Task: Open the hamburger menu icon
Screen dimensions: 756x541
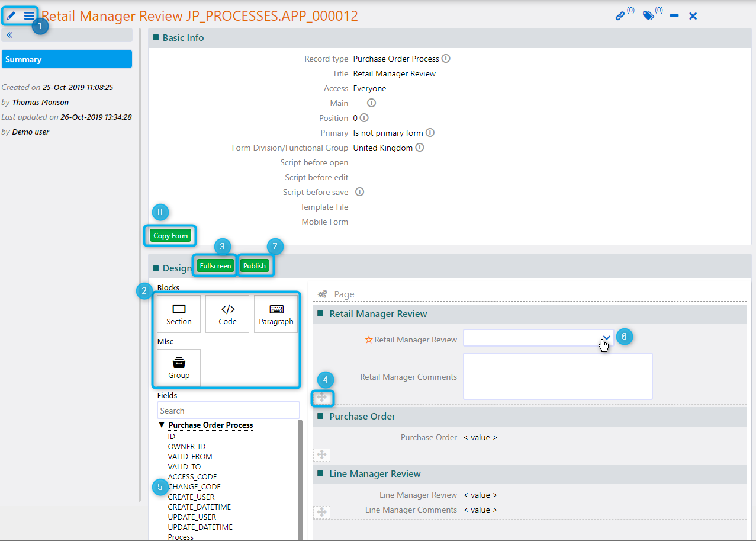Action: click(x=29, y=15)
